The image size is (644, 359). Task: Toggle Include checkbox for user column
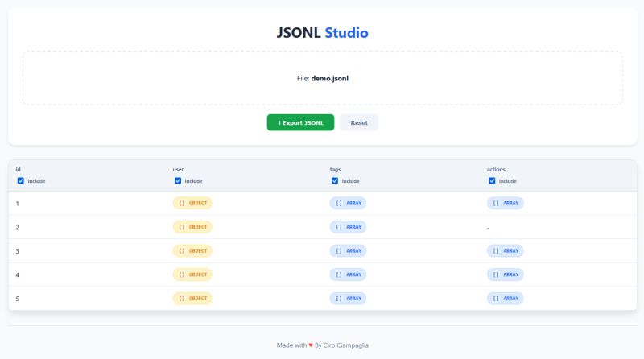pyautogui.click(x=178, y=181)
